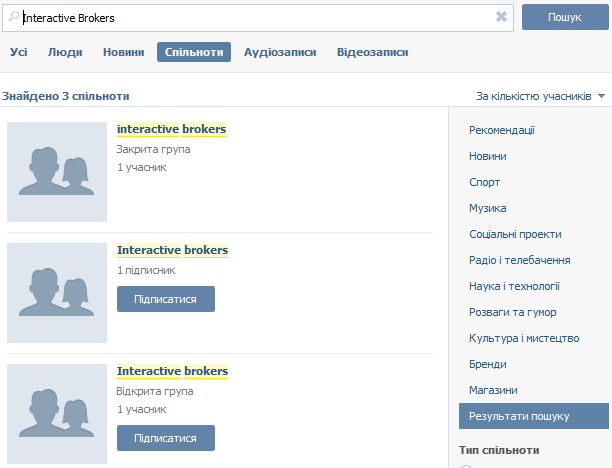
Task: Open the closed group interactive brokers title link
Action: point(171,129)
